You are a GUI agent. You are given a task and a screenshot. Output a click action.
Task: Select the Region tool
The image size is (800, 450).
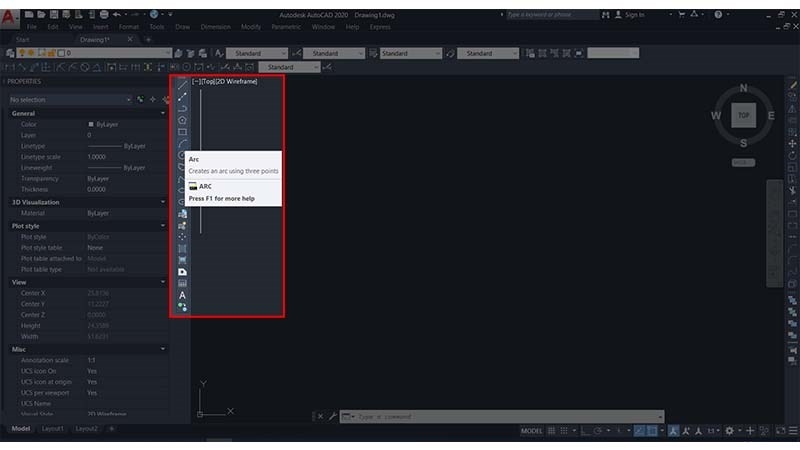[x=182, y=272]
